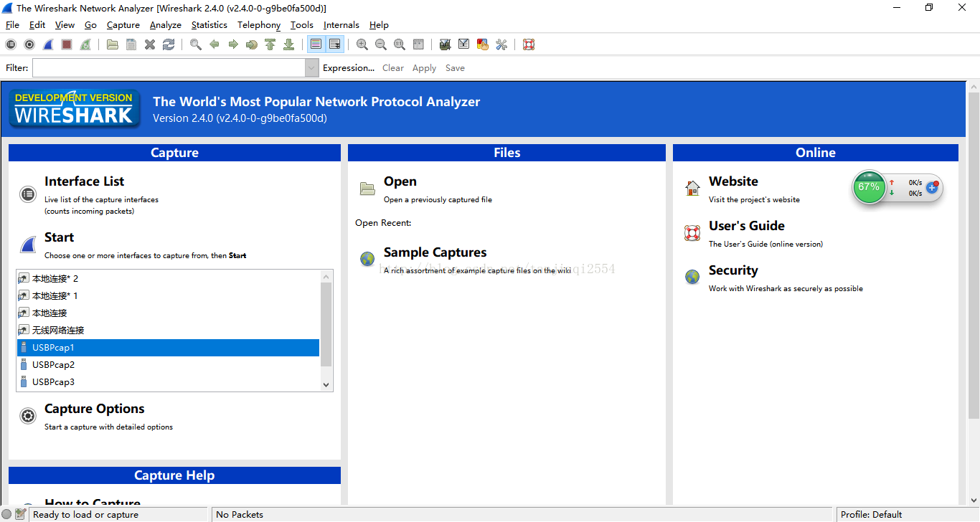The width and height of the screenshot is (980, 522).
Task: Toggle packet list colorization
Action: [x=316, y=44]
